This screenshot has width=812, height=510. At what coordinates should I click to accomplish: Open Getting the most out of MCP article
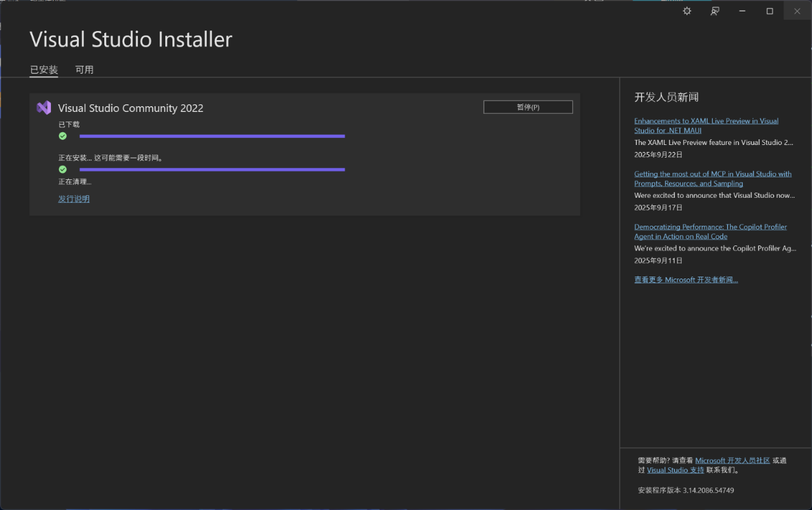coord(713,179)
